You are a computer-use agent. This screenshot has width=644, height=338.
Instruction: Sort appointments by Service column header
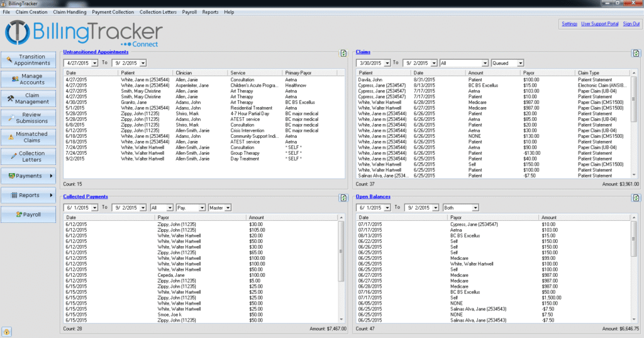coord(255,73)
